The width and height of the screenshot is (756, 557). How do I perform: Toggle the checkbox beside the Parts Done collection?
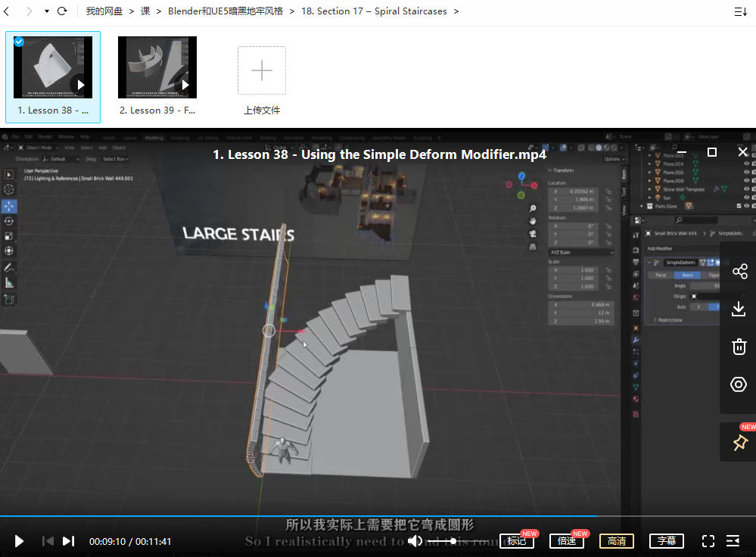738,206
